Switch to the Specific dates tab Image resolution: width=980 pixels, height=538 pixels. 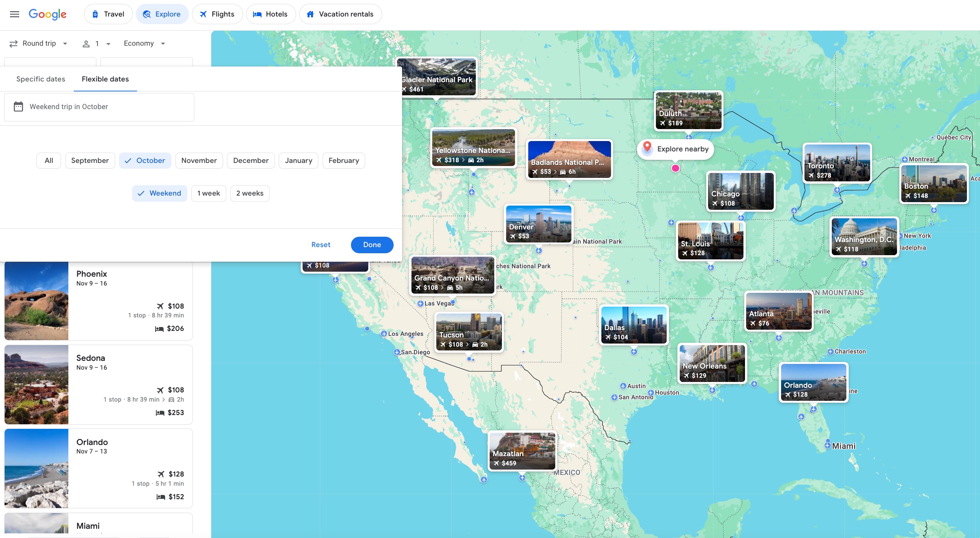[40, 79]
